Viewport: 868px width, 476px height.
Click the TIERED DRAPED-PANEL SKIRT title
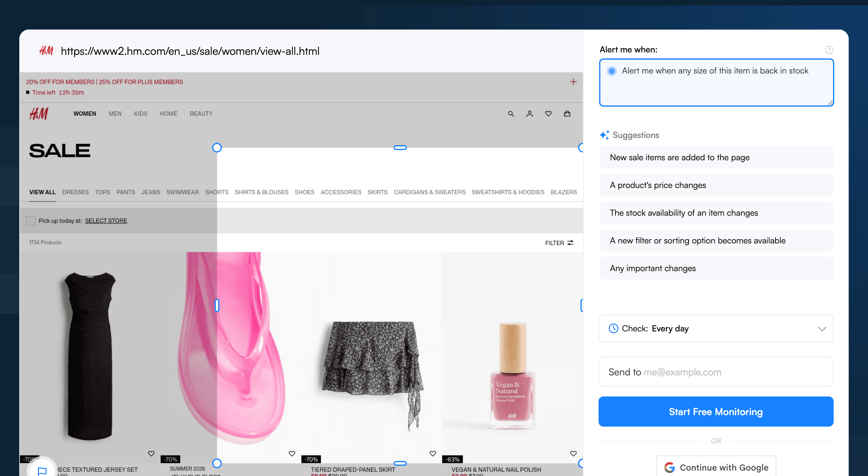point(353,470)
